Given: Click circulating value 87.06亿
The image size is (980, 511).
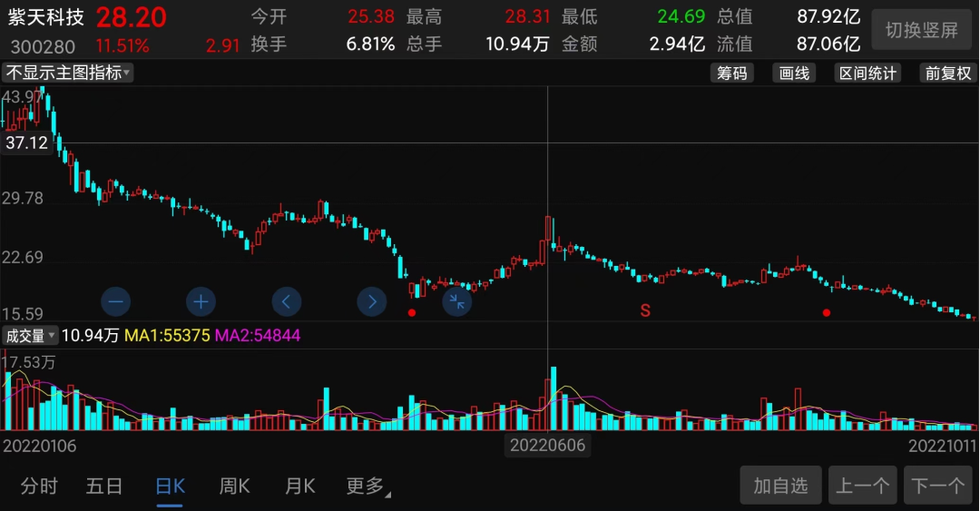Looking at the screenshot, I should (x=828, y=44).
